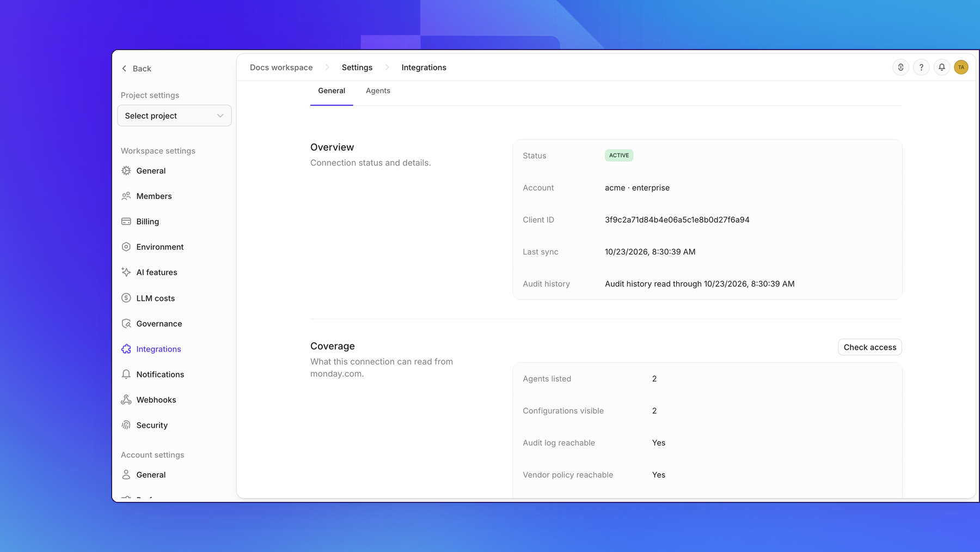Click the Check access button
This screenshot has width=980, height=552.
point(869,347)
